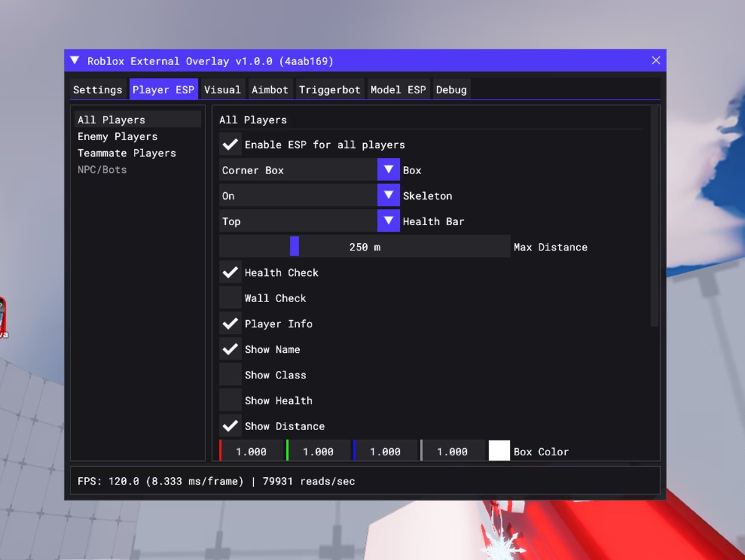Close the Roblox External Overlay window
The width and height of the screenshot is (745, 560).
coord(656,61)
